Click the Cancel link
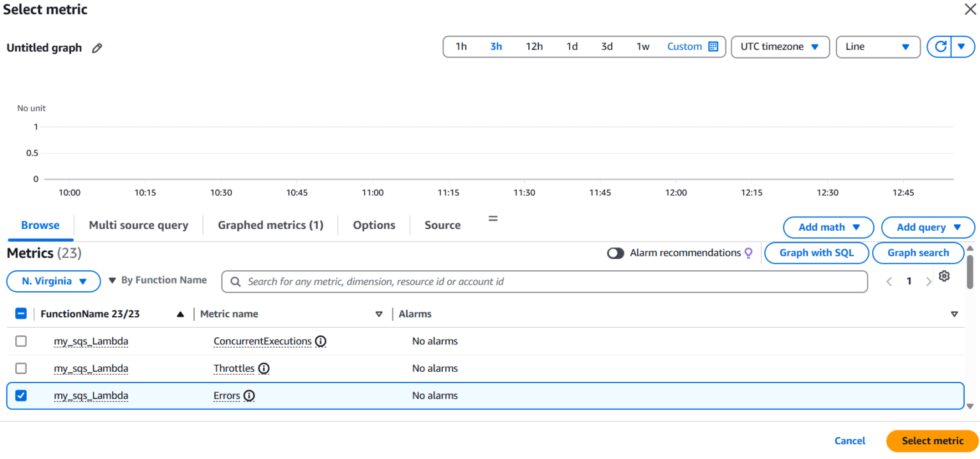The height and width of the screenshot is (459, 980). [850, 441]
